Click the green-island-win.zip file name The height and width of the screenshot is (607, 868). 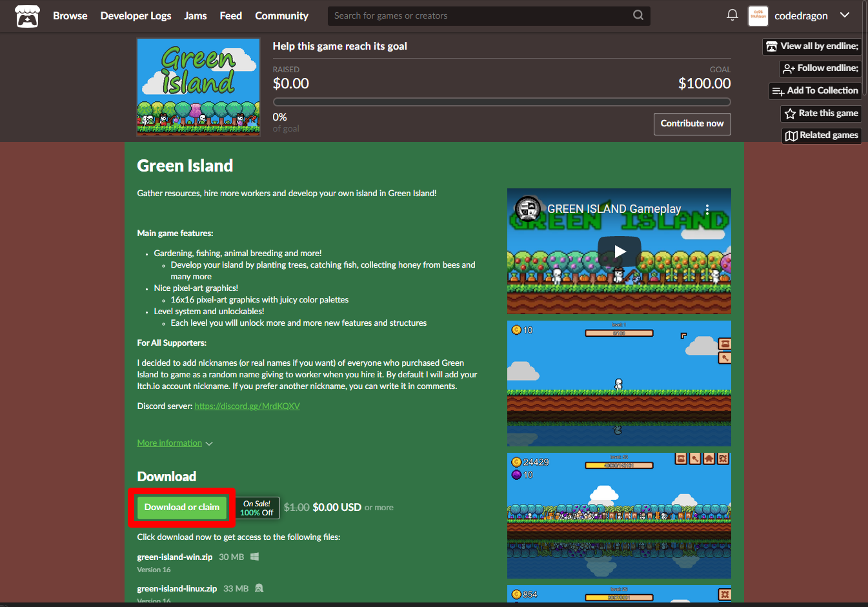[175, 557]
